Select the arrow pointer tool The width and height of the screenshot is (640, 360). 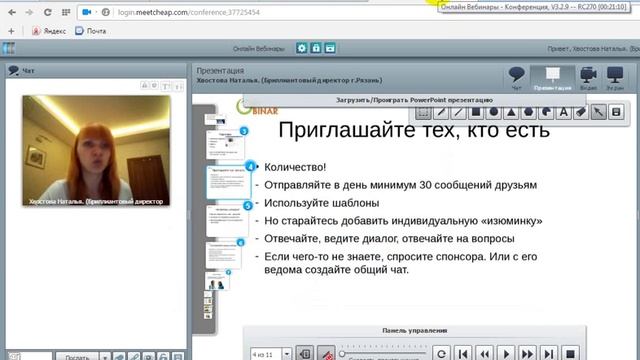click(599, 112)
